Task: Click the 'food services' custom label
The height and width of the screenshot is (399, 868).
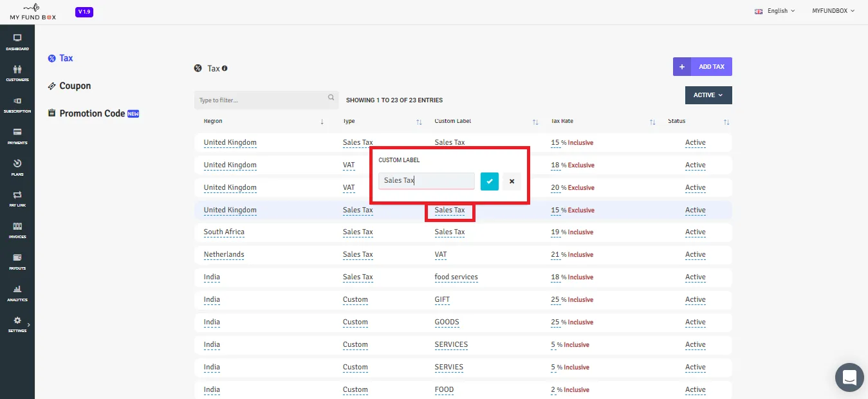Action: pyautogui.click(x=456, y=277)
